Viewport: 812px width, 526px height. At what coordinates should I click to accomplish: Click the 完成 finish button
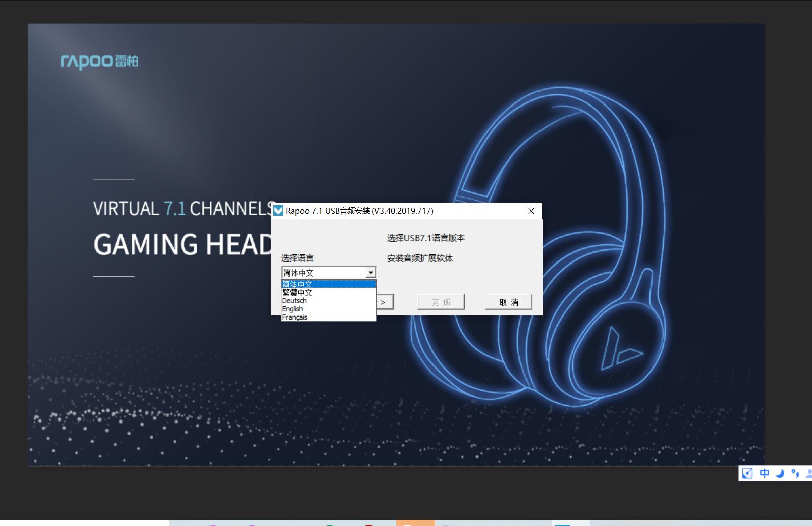(x=441, y=302)
